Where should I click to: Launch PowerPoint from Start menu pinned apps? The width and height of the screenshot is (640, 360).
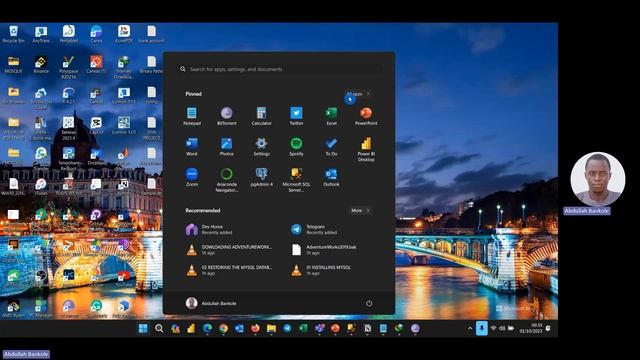366,116
